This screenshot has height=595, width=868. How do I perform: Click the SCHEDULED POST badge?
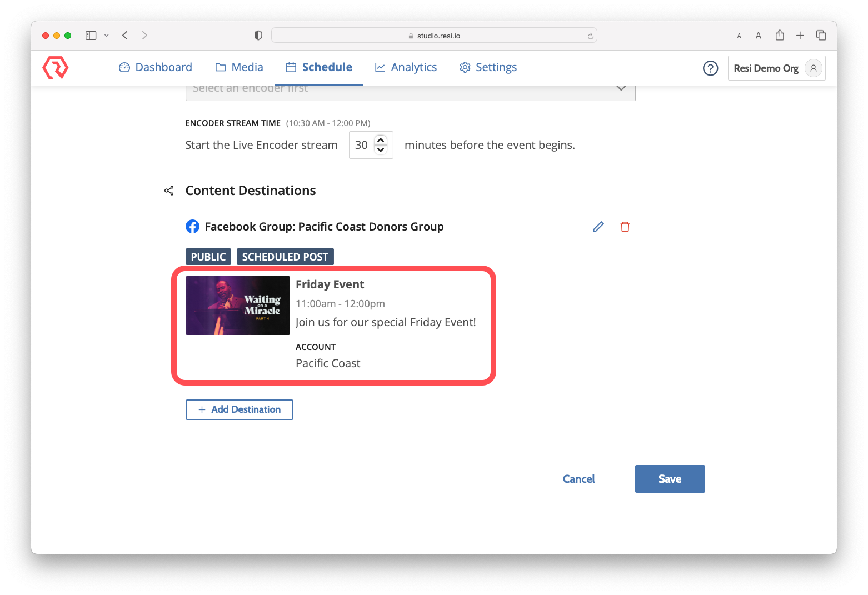tap(285, 256)
